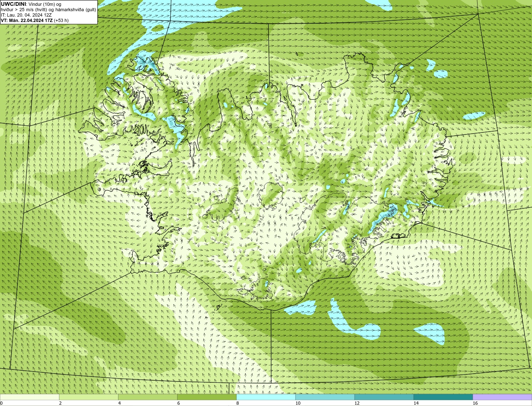Click the "IT: Lau. 20. 04. 2024 12Z" line
Viewport: 532px width, 406px height.
pyautogui.click(x=26, y=15)
